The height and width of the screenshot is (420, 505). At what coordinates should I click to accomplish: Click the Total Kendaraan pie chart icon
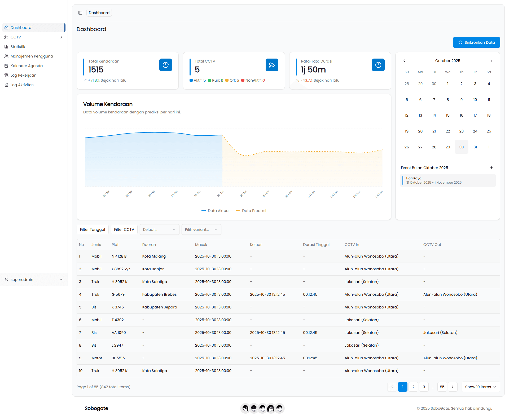tap(165, 65)
